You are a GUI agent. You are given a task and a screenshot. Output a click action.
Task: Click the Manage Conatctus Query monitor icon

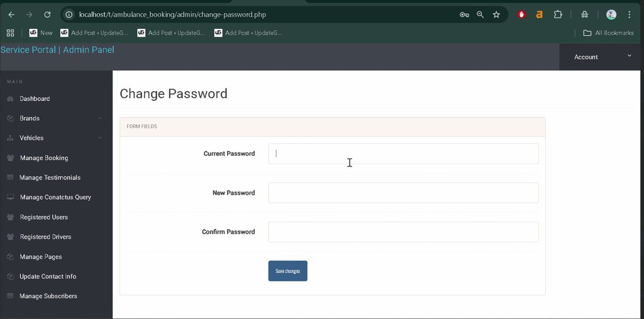pos(10,197)
